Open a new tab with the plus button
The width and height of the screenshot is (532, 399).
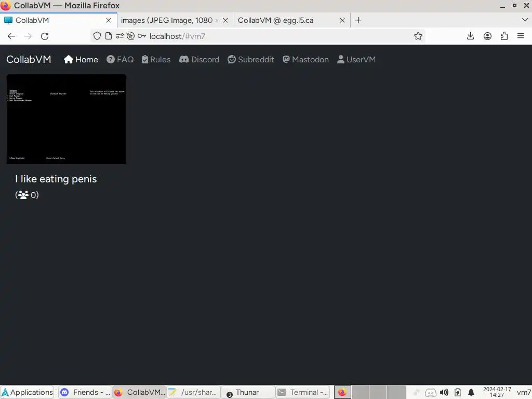pyautogui.click(x=358, y=20)
